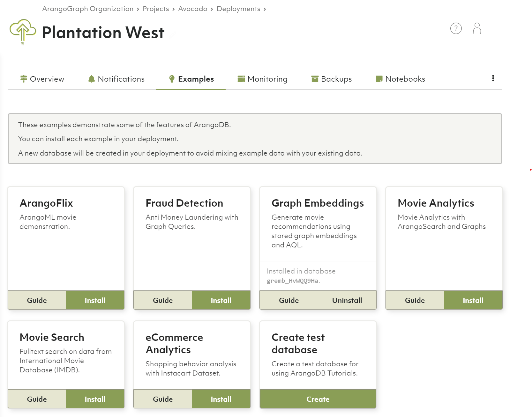Screen dimensions: 532x417
Task: Open Projects breadcrumb link
Action: [x=156, y=9]
